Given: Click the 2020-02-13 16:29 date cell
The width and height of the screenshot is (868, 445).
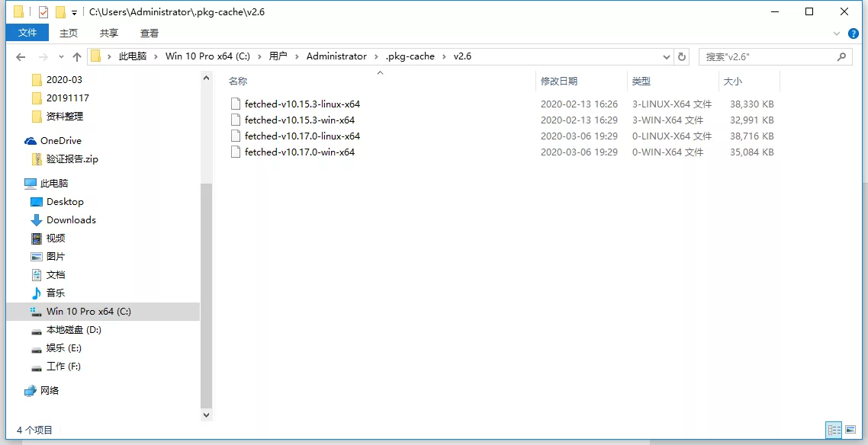Looking at the screenshot, I should [x=579, y=120].
